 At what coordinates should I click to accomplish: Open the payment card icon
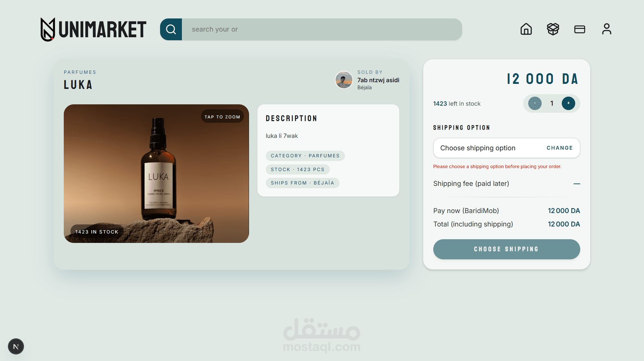pyautogui.click(x=580, y=29)
